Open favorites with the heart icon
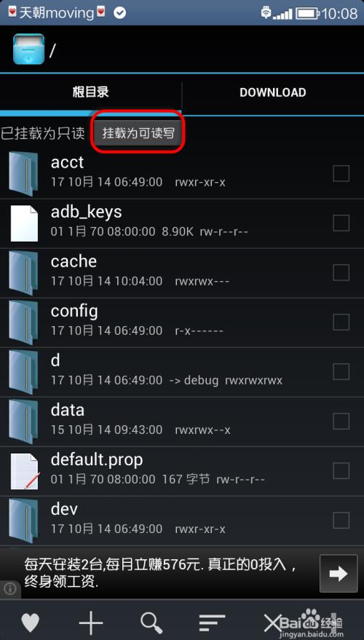This screenshot has width=364, height=640. (x=31, y=623)
